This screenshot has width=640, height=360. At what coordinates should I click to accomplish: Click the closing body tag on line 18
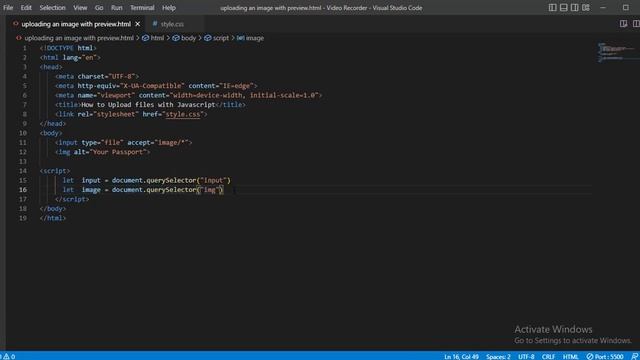53,209
